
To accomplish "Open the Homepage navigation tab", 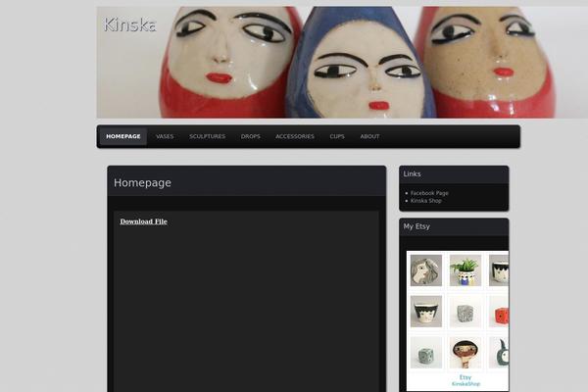I will click(x=123, y=136).
